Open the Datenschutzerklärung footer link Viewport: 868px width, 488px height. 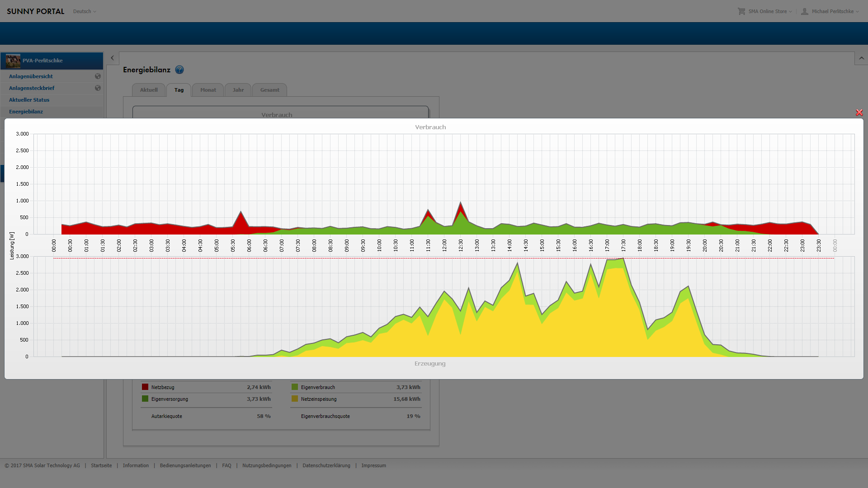pyautogui.click(x=326, y=465)
